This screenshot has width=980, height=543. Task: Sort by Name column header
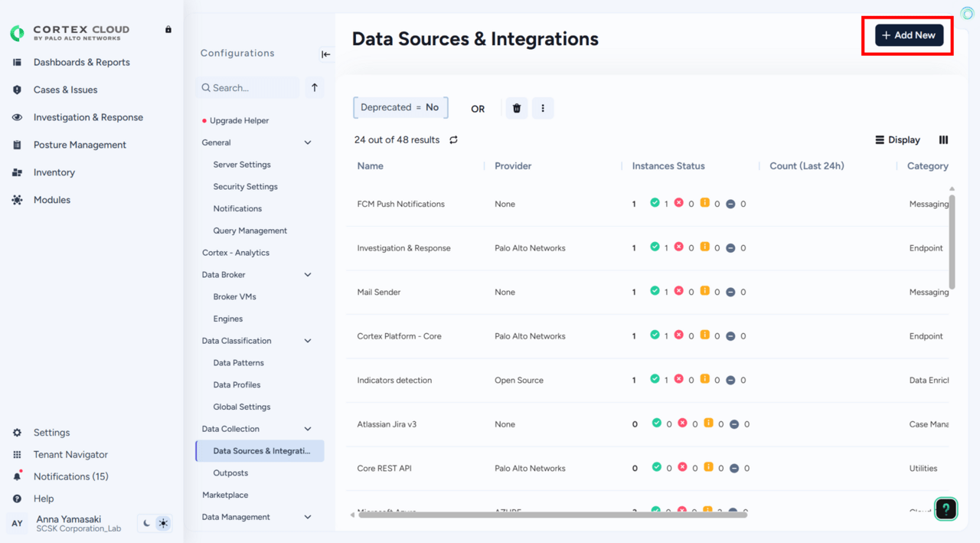(370, 166)
